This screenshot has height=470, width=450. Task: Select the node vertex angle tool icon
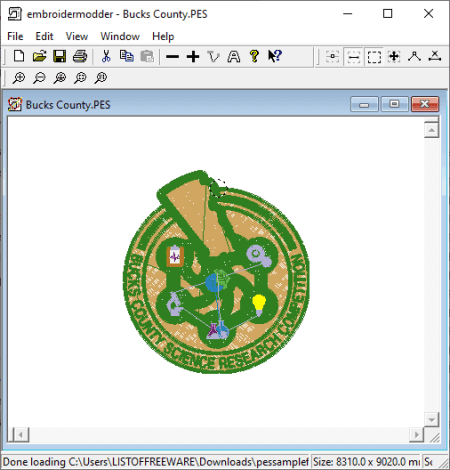tap(414, 56)
